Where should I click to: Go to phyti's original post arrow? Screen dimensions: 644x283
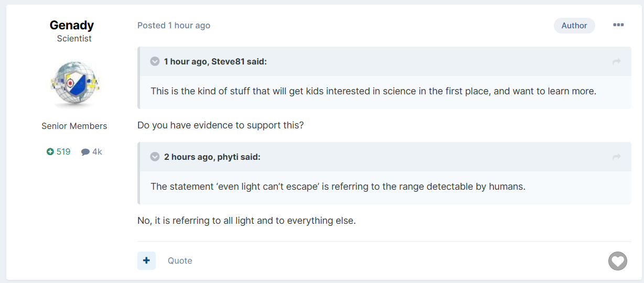pos(616,157)
